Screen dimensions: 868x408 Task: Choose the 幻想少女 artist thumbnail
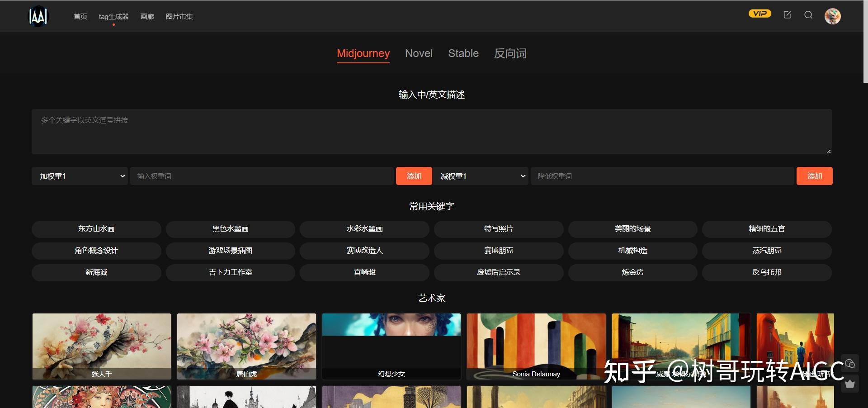(x=392, y=346)
